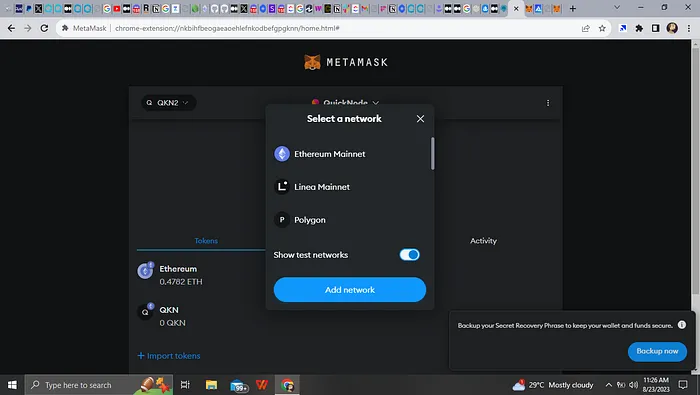
Task: Open the QuickNode network dropdown
Action: click(x=346, y=103)
